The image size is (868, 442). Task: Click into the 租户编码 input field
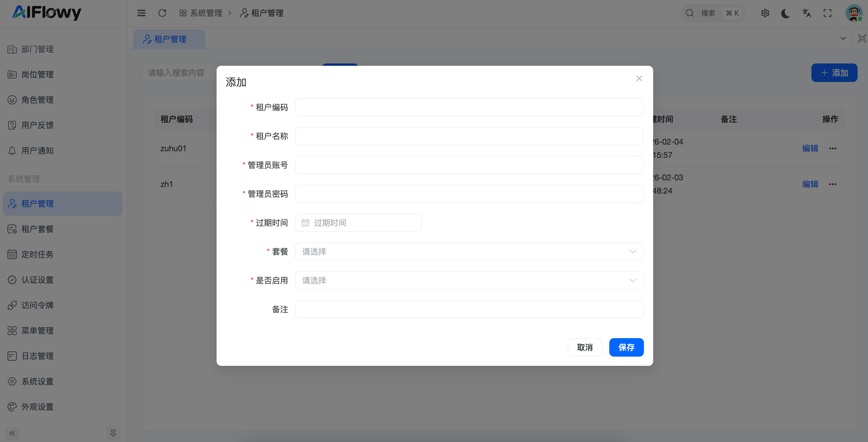coord(469,107)
